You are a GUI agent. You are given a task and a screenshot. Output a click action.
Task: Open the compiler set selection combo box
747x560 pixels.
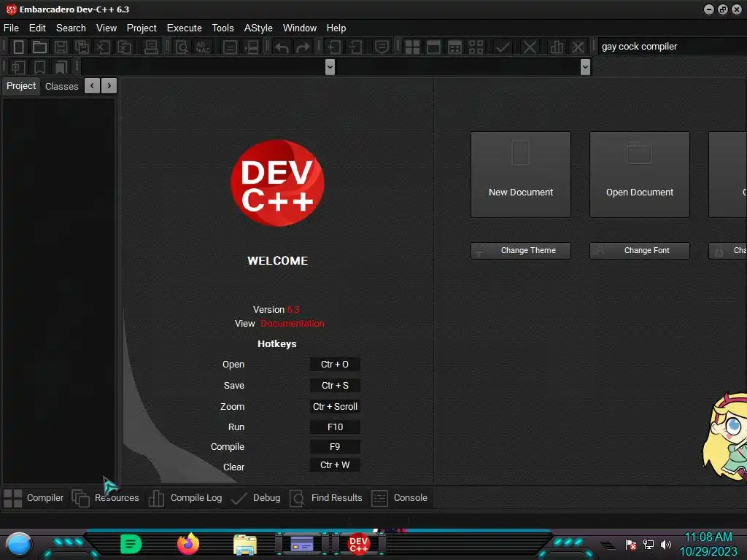tap(672, 46)
